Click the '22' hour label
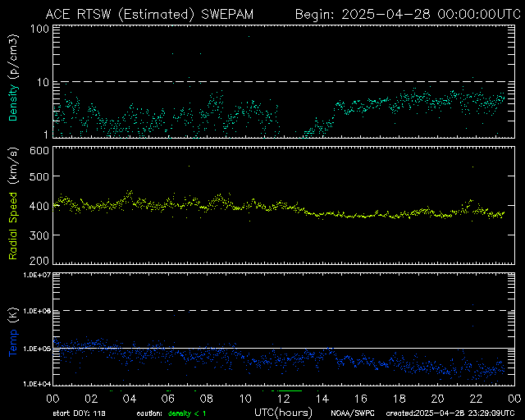Viewport: 525px width, 420px height. click(x=476, y=399)
